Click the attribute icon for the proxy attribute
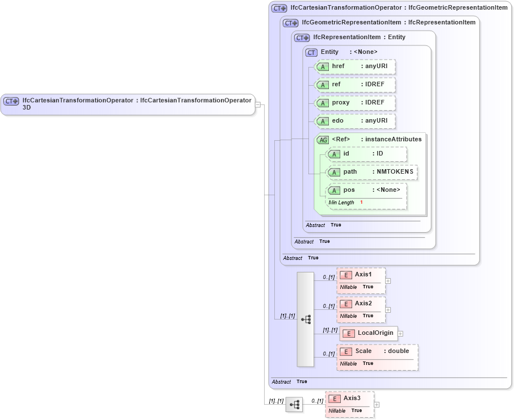The height and width of the screenshot is (420, 514). pos(322,103)
